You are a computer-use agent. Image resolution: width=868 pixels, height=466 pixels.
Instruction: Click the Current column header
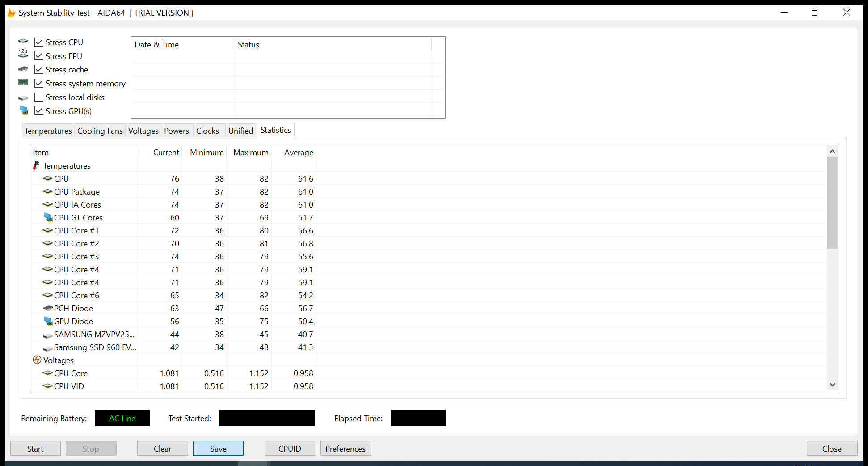click(x=160, y=153)
